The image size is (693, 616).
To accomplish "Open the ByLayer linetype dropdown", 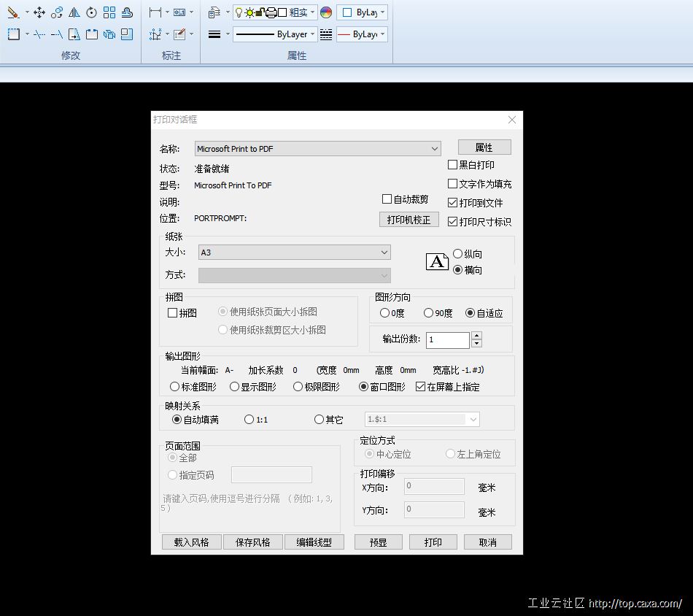I will 276,34.
